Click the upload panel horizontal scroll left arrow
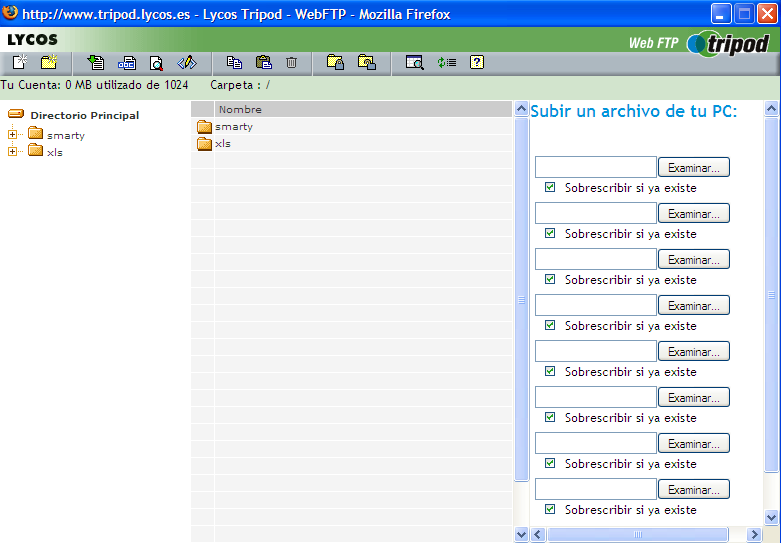The height and width of the screenshot is (543, 781). 537,535
